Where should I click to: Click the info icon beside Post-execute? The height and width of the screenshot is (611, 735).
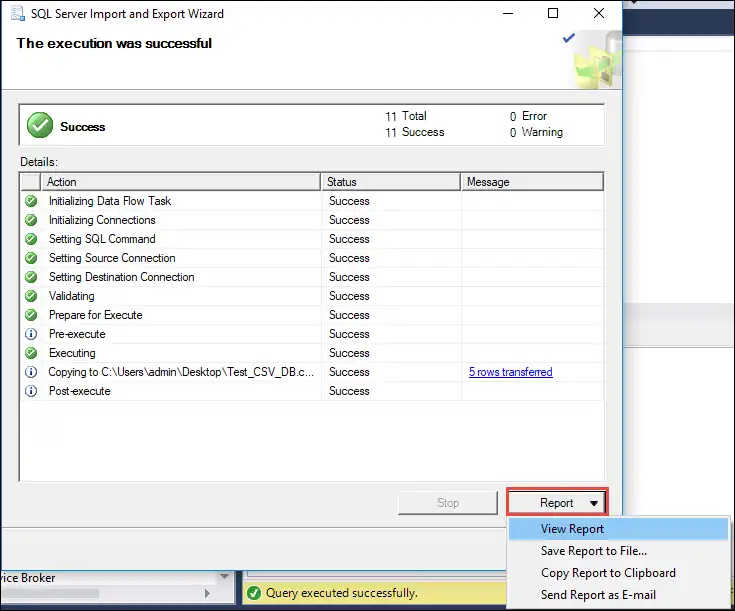coord(31,391)
